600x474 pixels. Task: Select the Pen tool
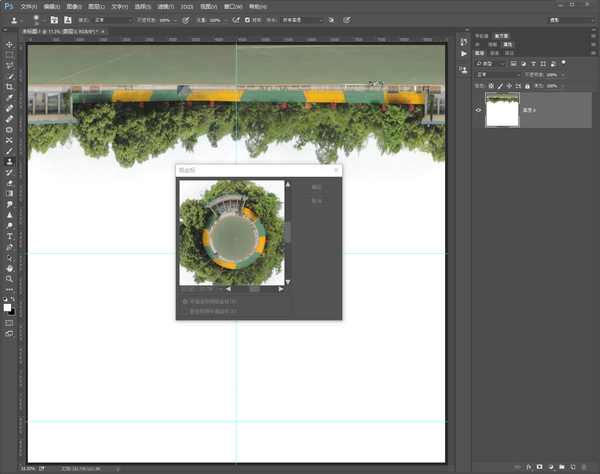point(9,247)
